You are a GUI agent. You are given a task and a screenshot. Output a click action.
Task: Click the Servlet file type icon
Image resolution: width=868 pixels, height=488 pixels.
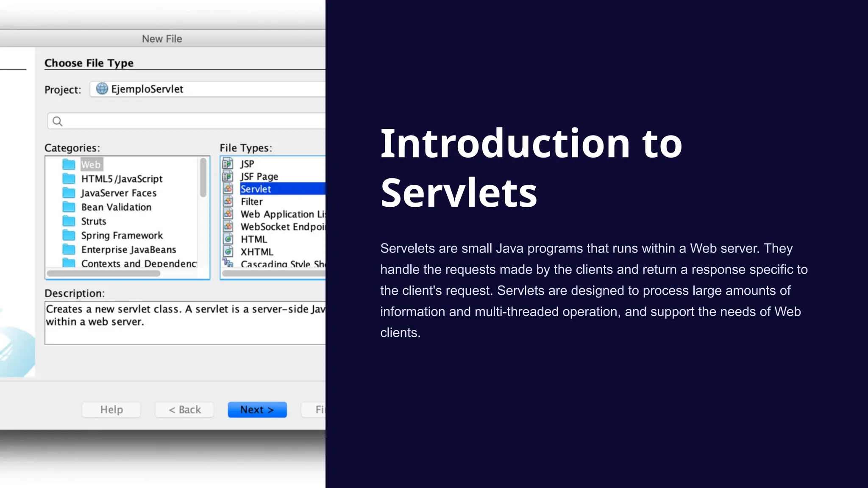pyautogui.click(x=228, y=189)
